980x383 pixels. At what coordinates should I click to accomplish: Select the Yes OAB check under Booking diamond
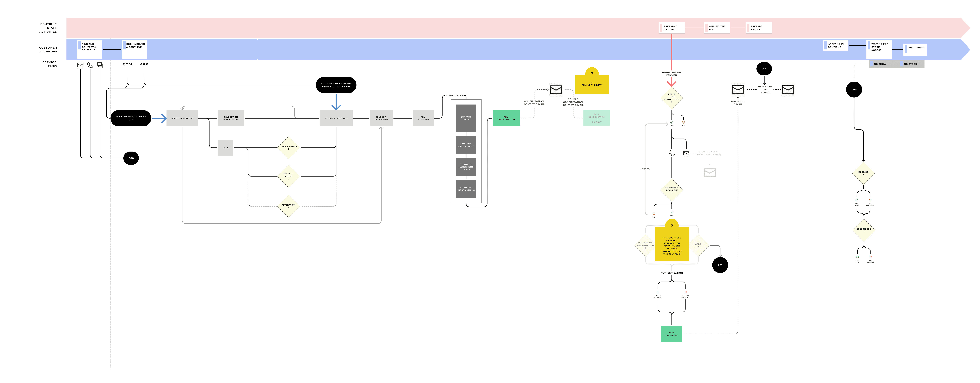point(857,200)
